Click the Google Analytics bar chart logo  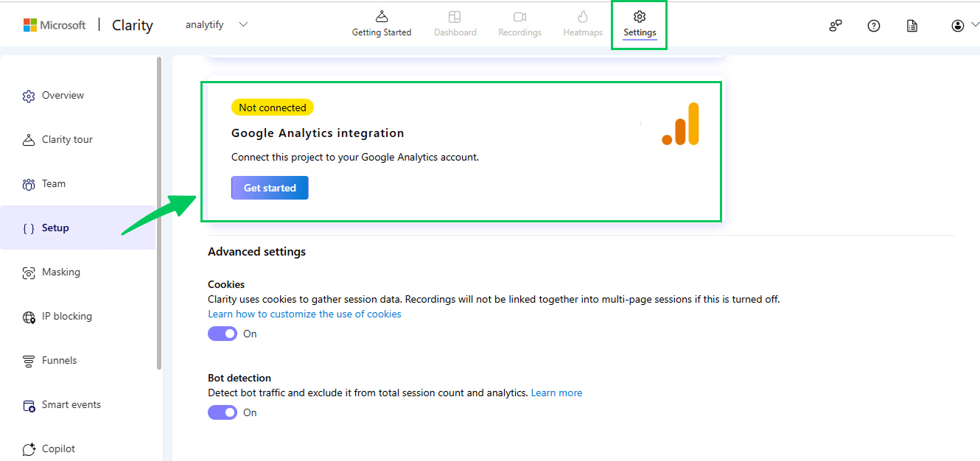tap(680, 124)
